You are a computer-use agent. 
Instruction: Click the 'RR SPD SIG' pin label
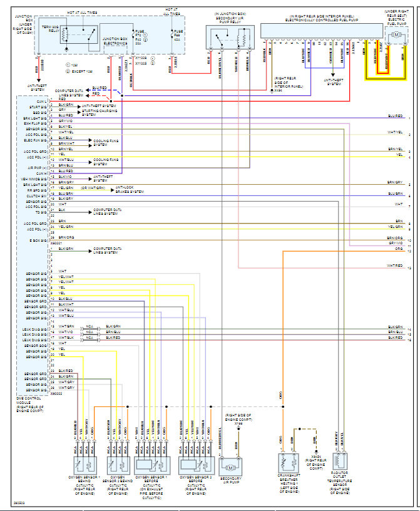pos(37,190)
